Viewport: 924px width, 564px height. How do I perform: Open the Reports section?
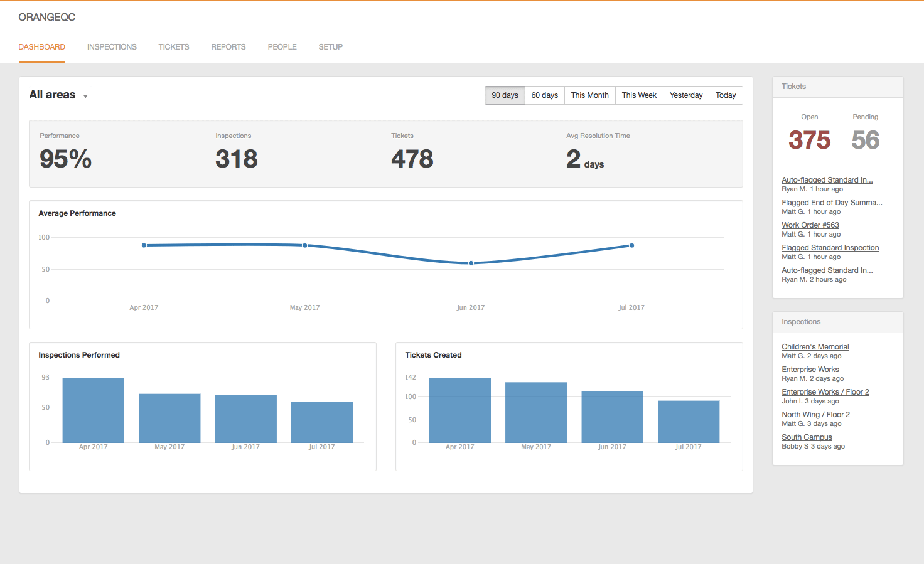click(228, 46)
